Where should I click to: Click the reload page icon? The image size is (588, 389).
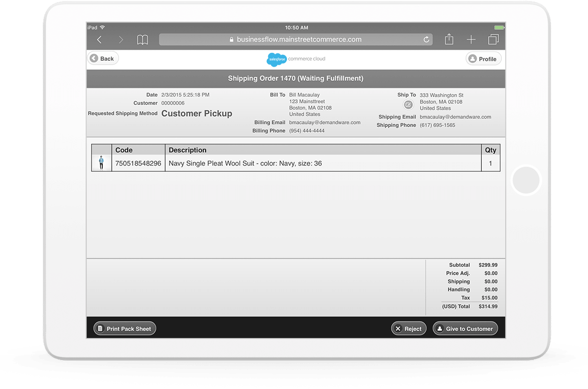click(426, 40)
